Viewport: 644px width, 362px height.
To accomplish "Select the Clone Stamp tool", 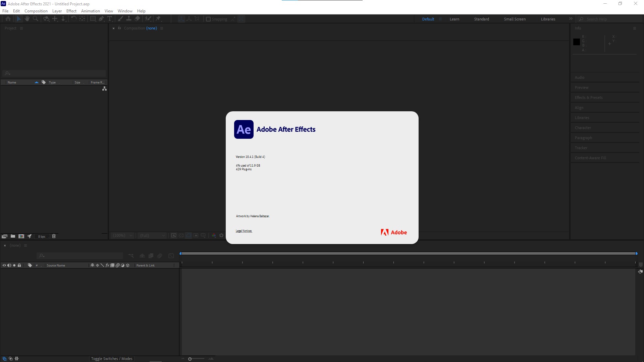I will (x=129, y=19).
